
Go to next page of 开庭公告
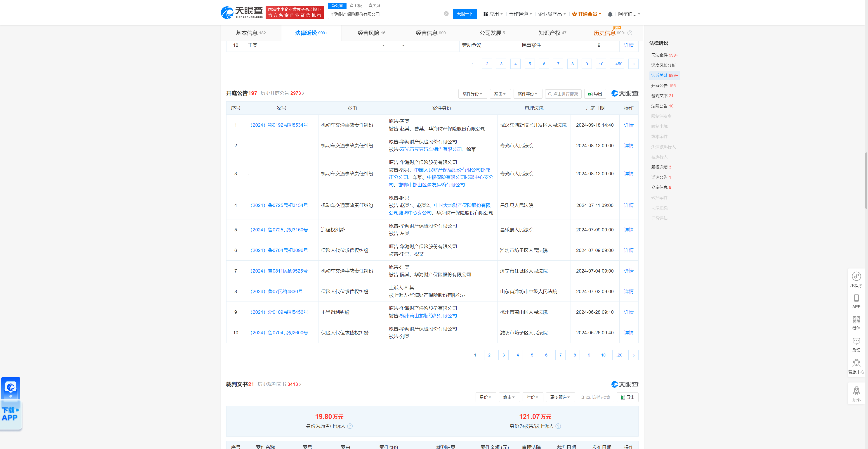[x=633, y=355]
